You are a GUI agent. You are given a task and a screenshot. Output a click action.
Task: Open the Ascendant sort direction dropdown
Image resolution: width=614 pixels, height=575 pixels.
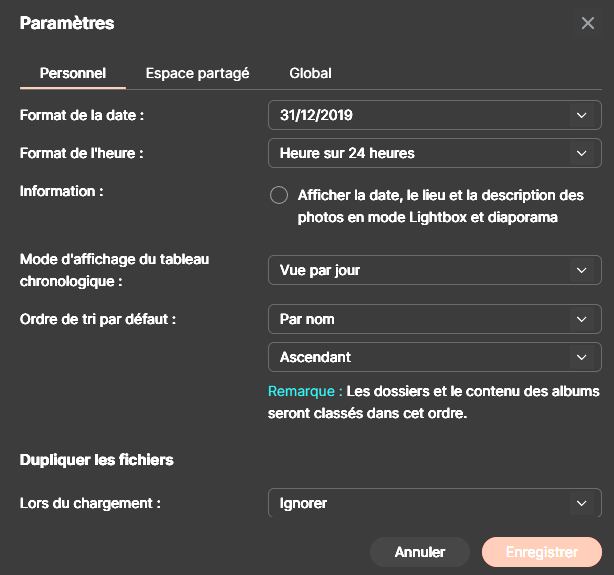pyautogui.click(x=420, y=357)
